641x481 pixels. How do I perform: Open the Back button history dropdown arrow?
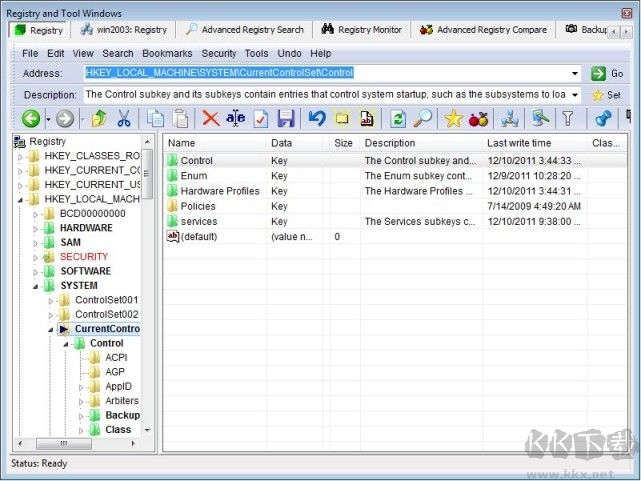click(48, 119)
